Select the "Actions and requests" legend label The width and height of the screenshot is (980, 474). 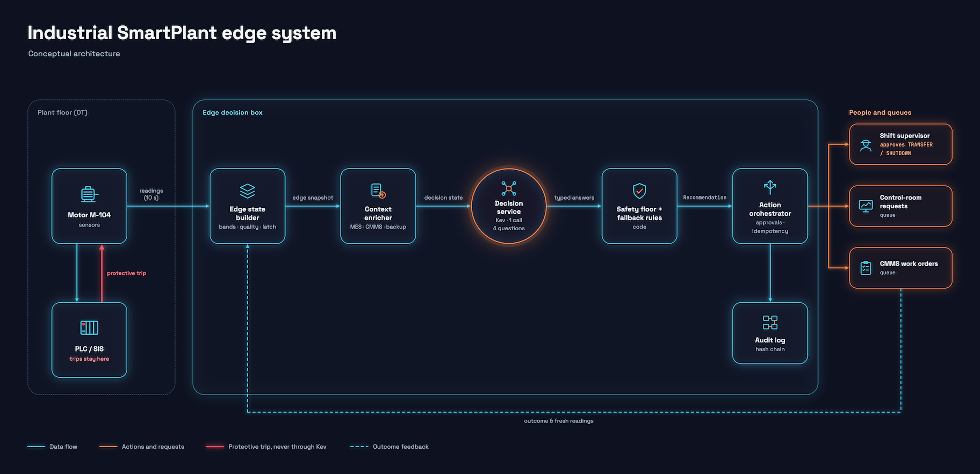[x=153, y=447]
